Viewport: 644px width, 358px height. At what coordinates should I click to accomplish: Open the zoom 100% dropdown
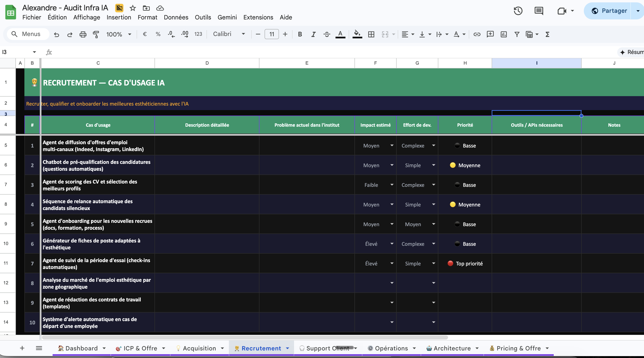119,34
